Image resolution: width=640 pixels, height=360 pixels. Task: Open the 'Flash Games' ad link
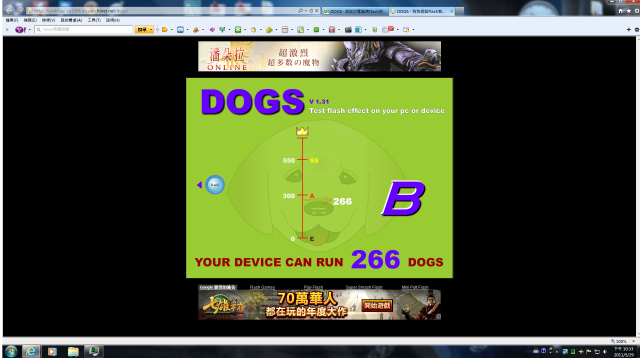point(262,287)
